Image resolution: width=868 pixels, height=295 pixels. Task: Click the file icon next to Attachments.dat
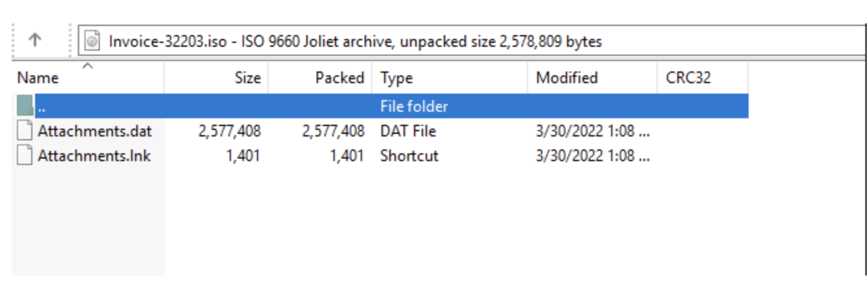[25, 131]
